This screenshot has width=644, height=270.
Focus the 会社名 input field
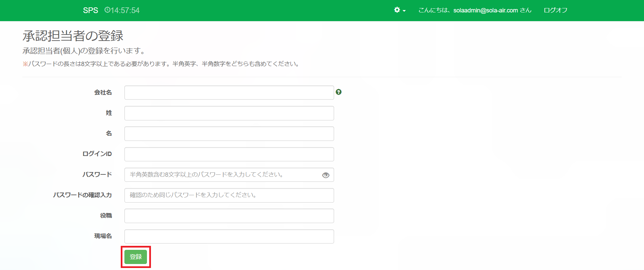229,93
